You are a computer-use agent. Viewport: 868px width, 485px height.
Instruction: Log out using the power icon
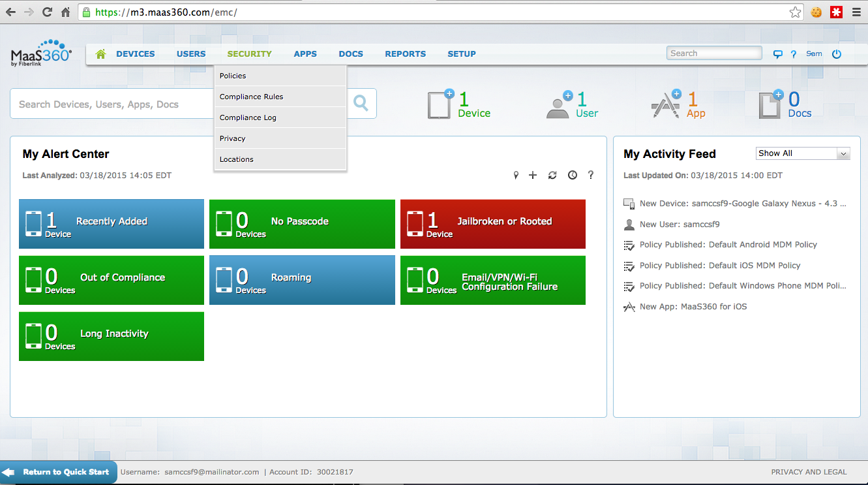point(837,54)
